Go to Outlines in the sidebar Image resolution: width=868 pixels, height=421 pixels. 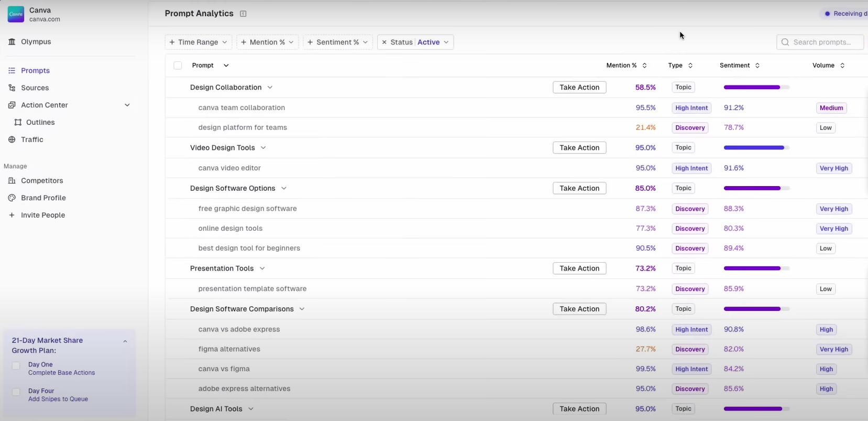40,123
